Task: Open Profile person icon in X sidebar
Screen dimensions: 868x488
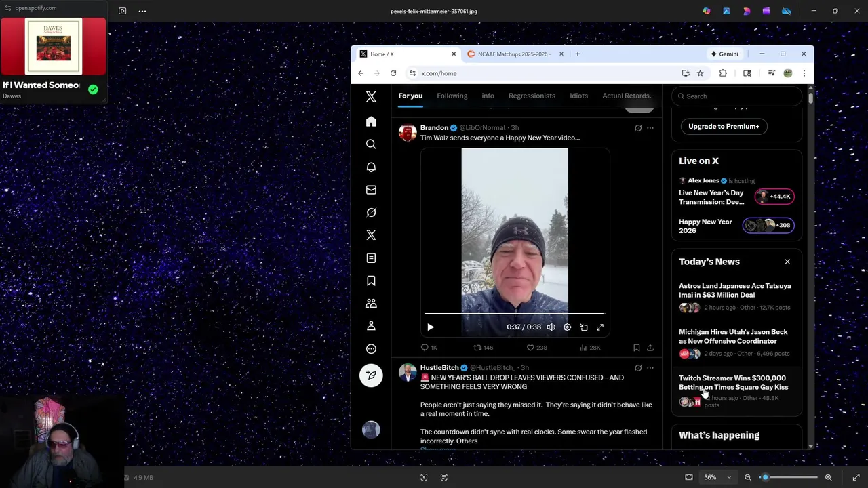Action: [x=371, y=326]
